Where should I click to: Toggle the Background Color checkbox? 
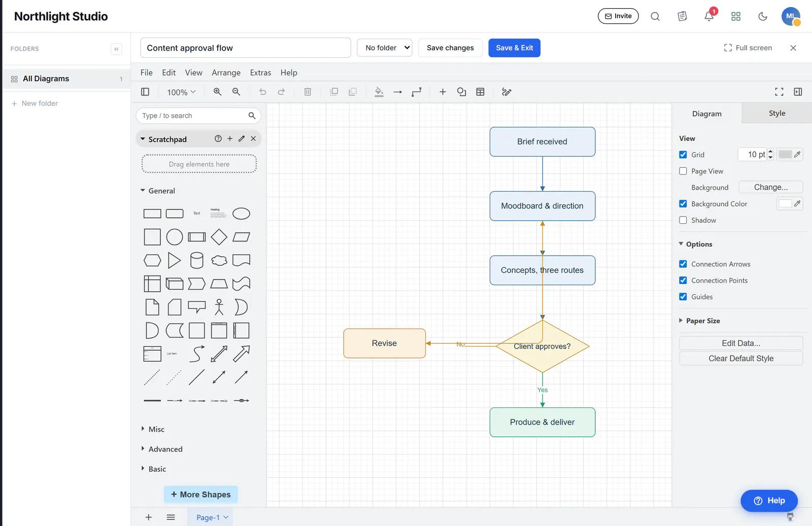[x=683, y=204]
